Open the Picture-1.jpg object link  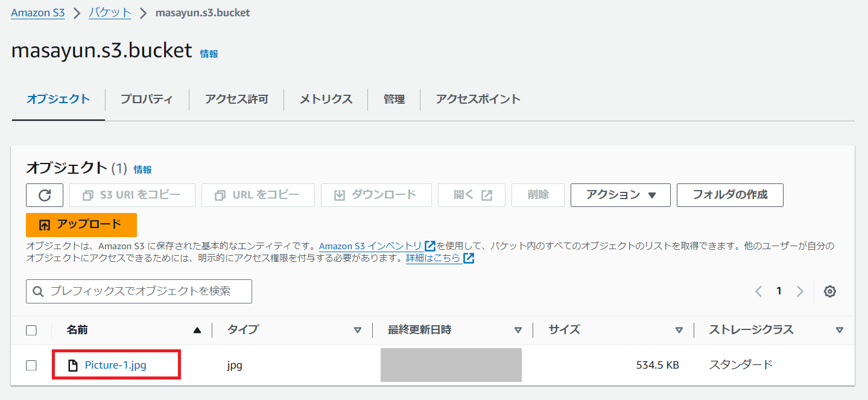[115, 365]
